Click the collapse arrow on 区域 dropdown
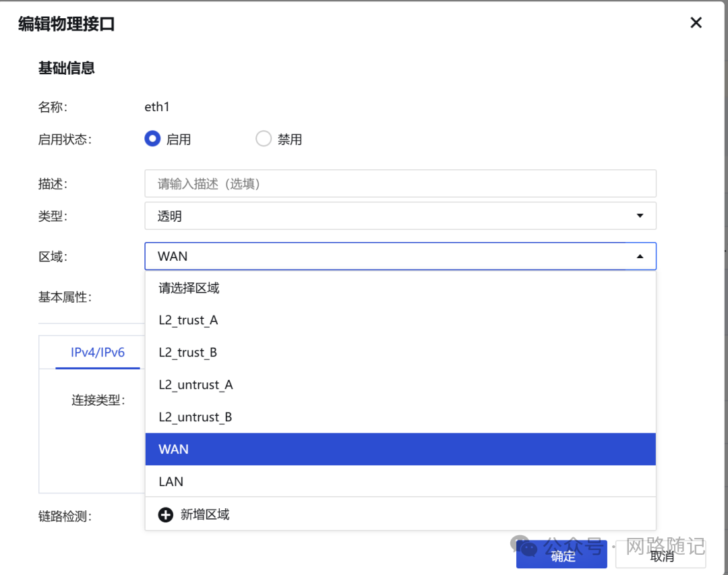Image resolution: width=728 pixels, height=575 pixels. point(639,256)
